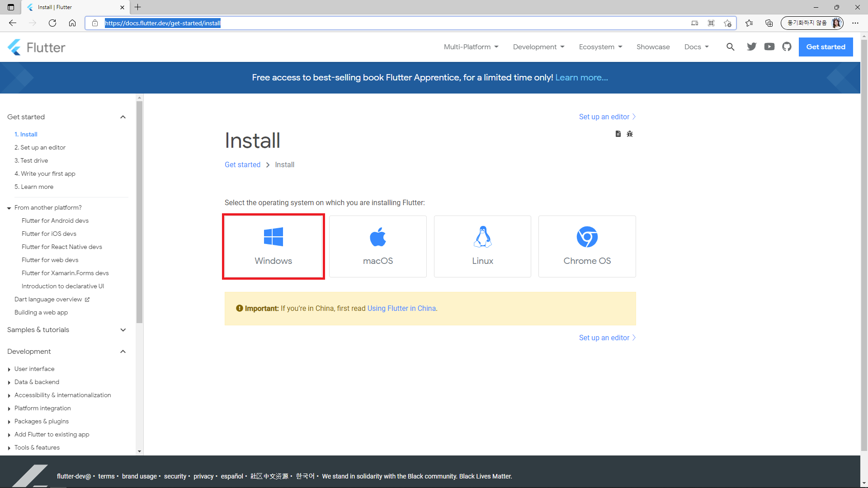868x488 pixels.
Task: Collapse the Get started sidebar section
Action: 123,117
